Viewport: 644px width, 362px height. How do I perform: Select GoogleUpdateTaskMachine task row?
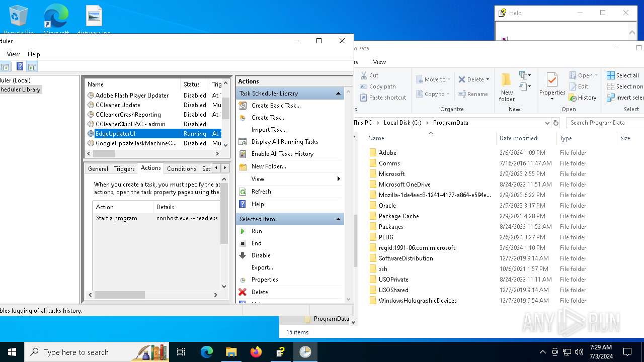click(154, 143)
